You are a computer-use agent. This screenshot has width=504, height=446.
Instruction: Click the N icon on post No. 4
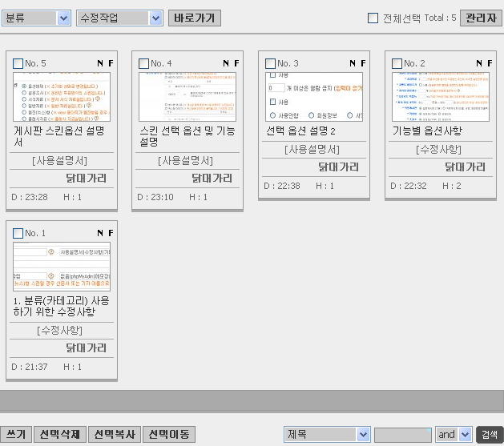point(227,63)
